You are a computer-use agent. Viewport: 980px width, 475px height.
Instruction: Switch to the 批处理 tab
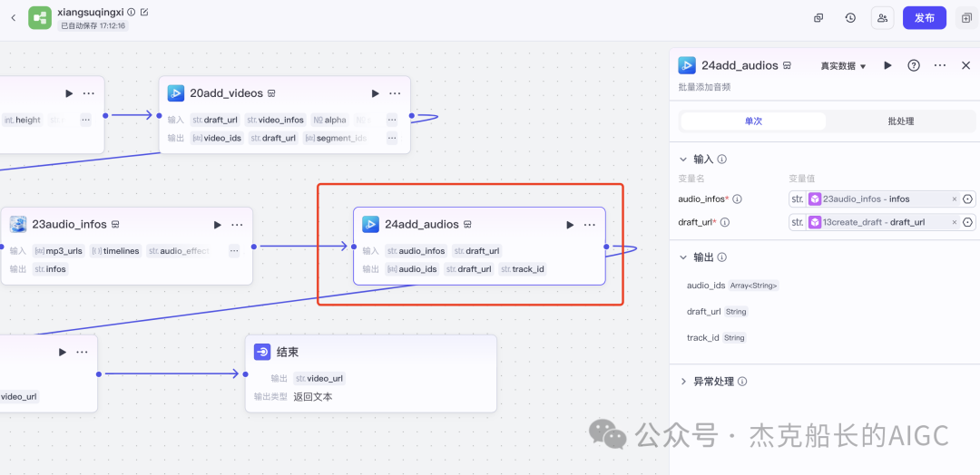(x=901, y=121)
